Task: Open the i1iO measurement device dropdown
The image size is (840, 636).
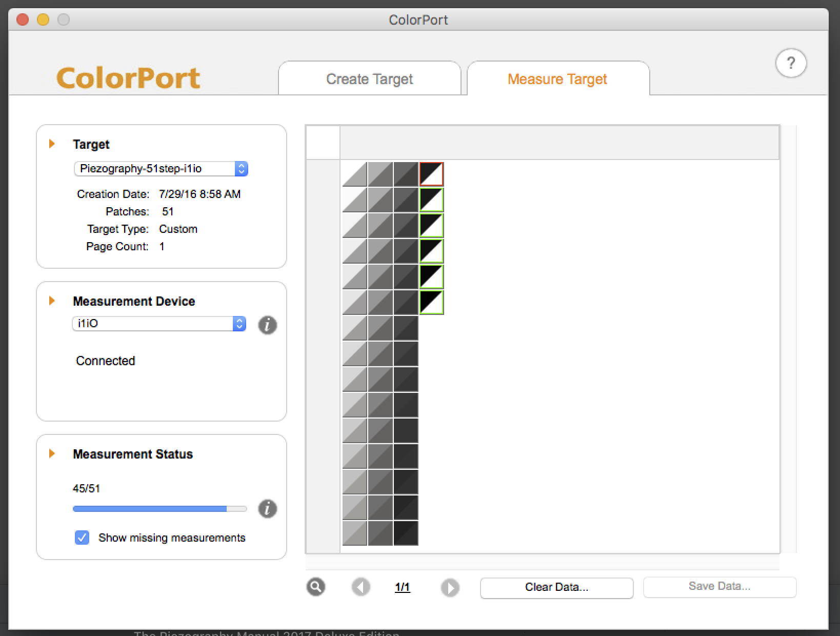Action: click(159, 324)
